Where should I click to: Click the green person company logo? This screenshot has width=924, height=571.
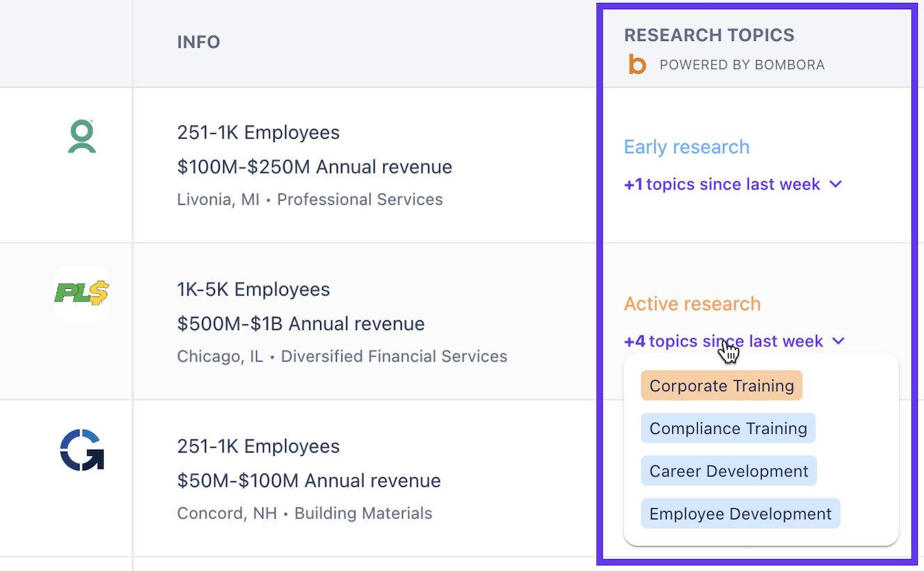point(81,136)
